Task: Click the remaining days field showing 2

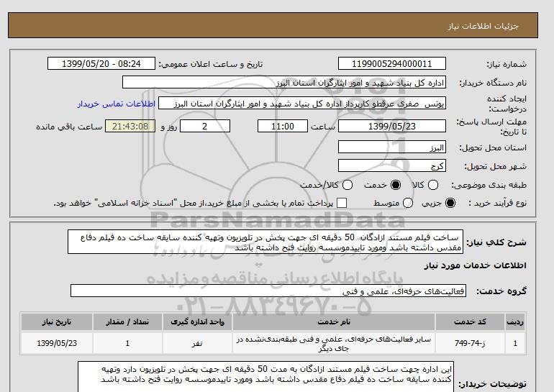Action: tap(205, 126)
